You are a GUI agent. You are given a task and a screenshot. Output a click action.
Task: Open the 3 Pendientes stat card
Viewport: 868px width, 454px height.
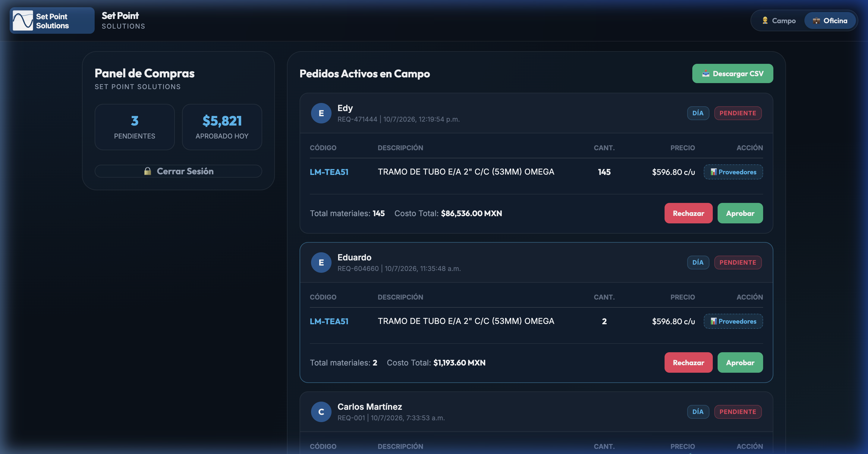pos(134,127)
